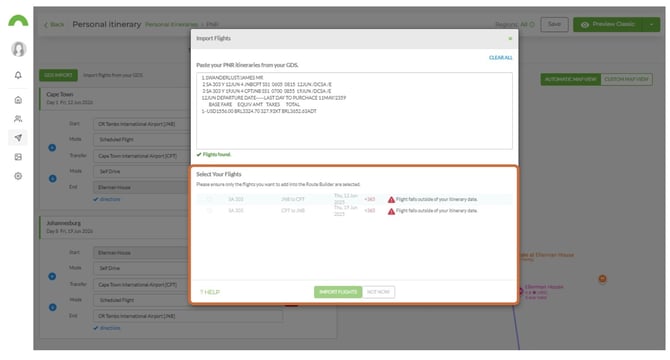Select the CPT to JNB flight checkbox

click(x=209, y=211)
